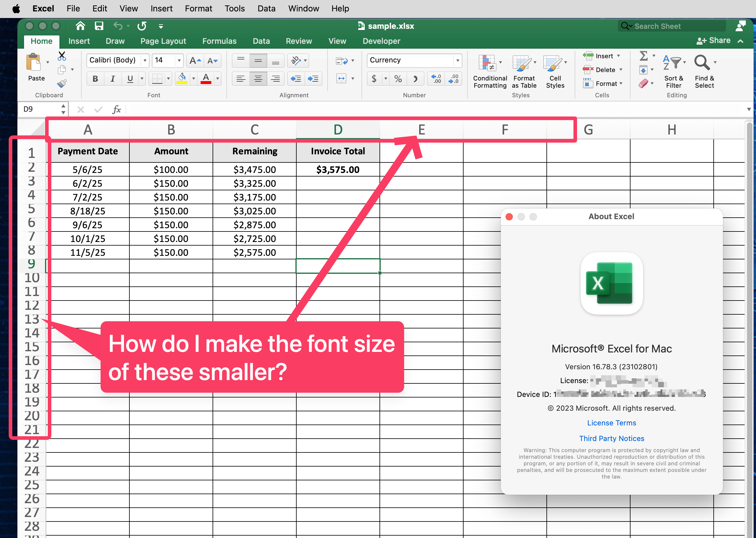Click the Clear eraser icon
Viewport: 756px width, 538px height.
click(x=643, y=83)
